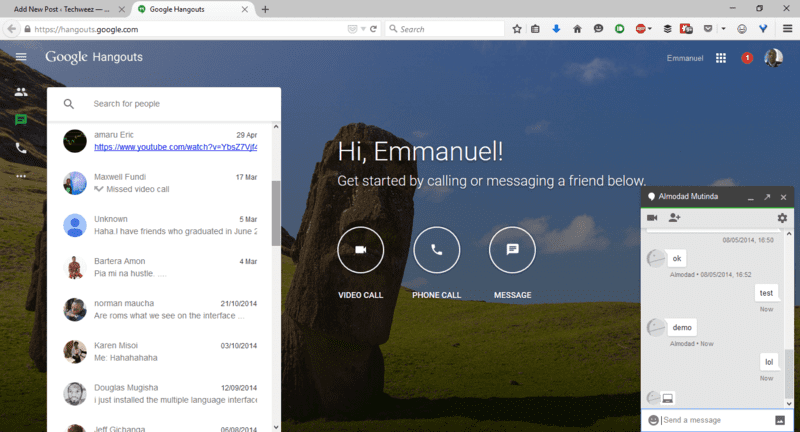Screen dimensions: 800x432
Task: Open conversation with Maxwell Fundi
Action: click(160, 183)
